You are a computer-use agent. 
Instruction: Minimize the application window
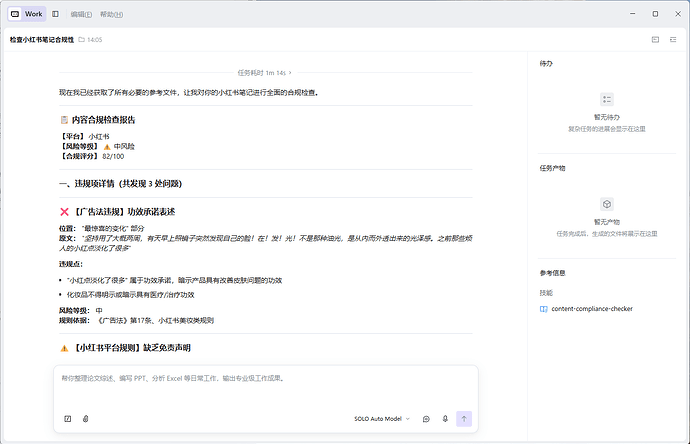tap(632, 14)
